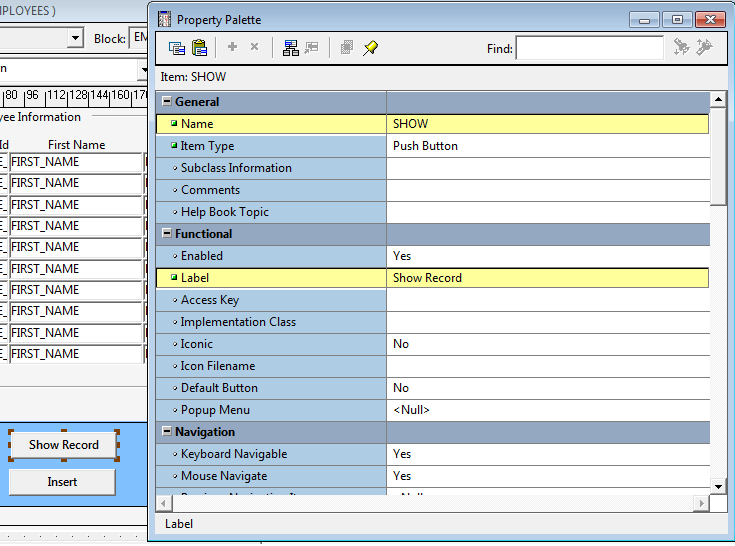Collapse the Functional property group

[x=166, y=233]
